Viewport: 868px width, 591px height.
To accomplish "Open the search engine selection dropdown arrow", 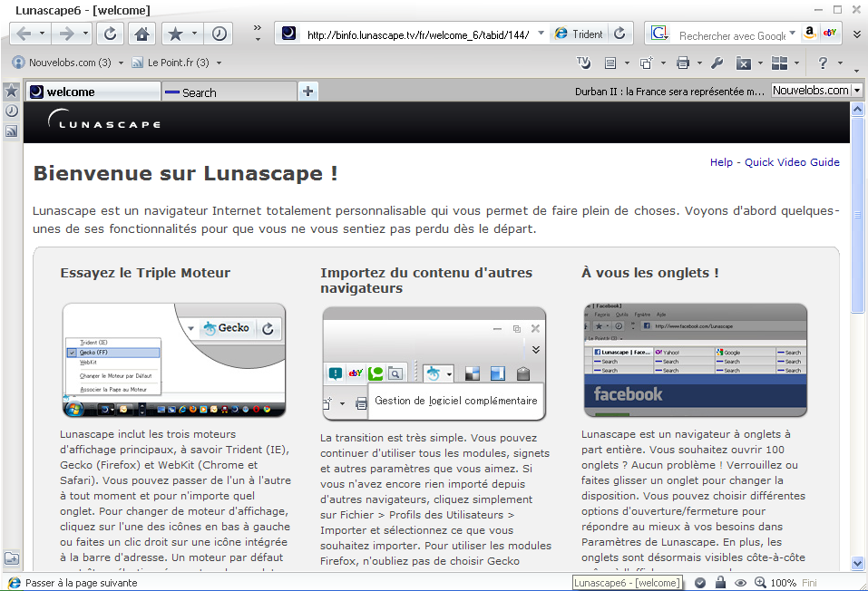I will point(792,33).
